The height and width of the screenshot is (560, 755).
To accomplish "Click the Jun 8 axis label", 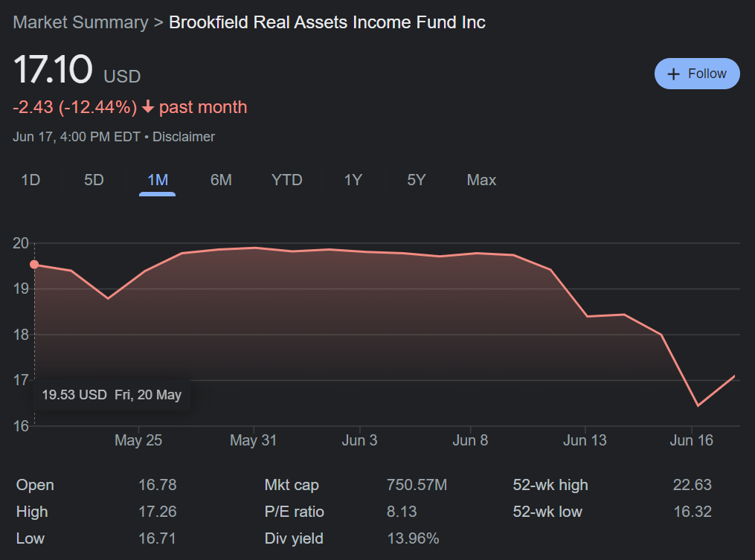I will coord(470,440).
